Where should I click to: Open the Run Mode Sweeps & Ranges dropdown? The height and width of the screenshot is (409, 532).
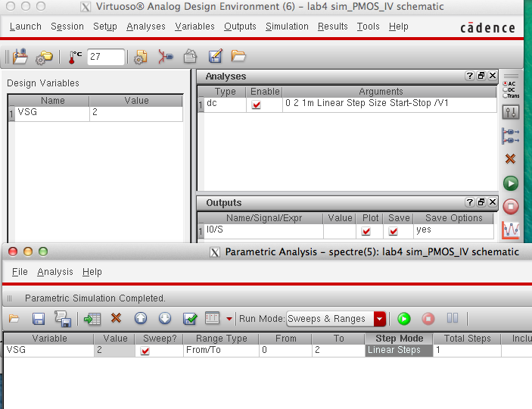[336, 319]
